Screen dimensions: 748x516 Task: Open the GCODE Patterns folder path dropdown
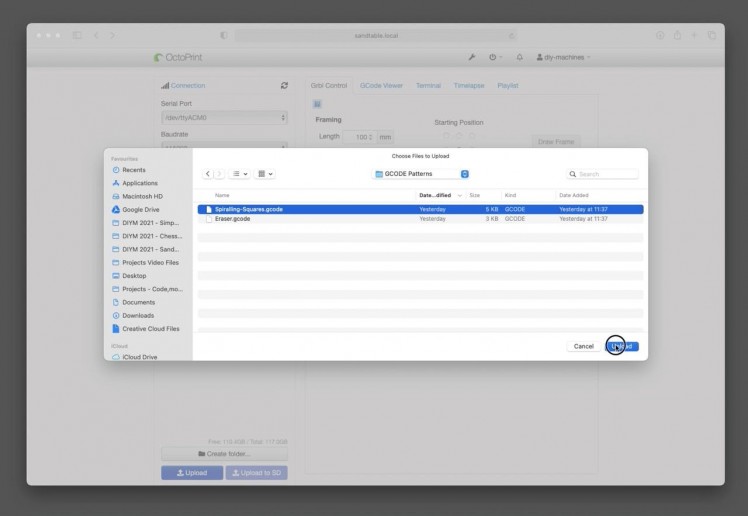tap(420, 174)
